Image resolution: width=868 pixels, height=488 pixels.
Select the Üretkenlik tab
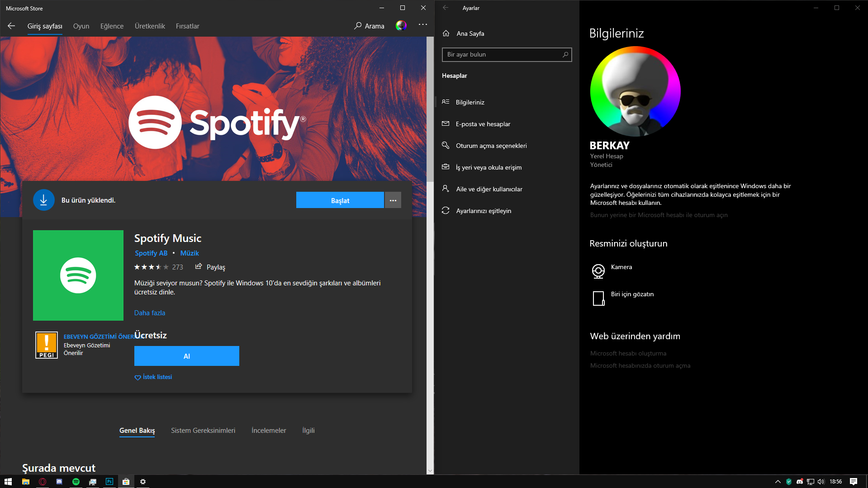tap(150, 26)
